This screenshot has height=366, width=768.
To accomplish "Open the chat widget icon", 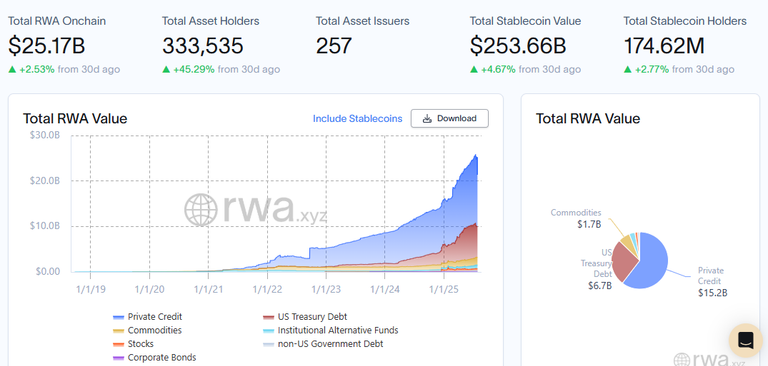I will [x=745, y=340].
